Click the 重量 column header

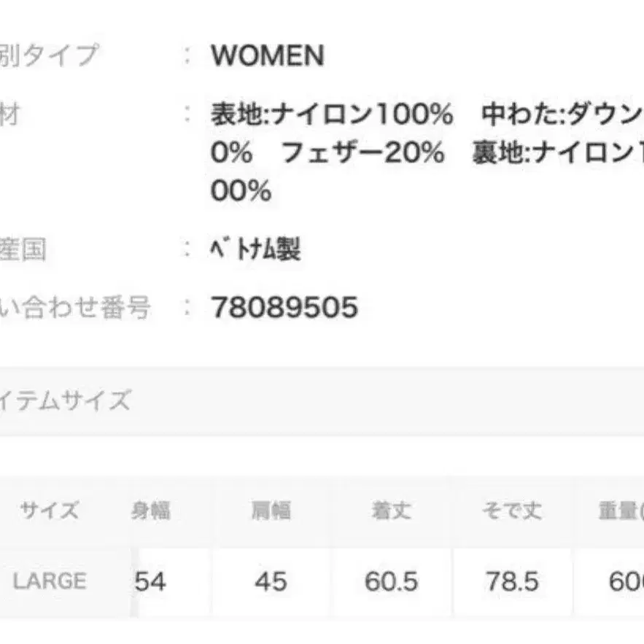point(620,511)
